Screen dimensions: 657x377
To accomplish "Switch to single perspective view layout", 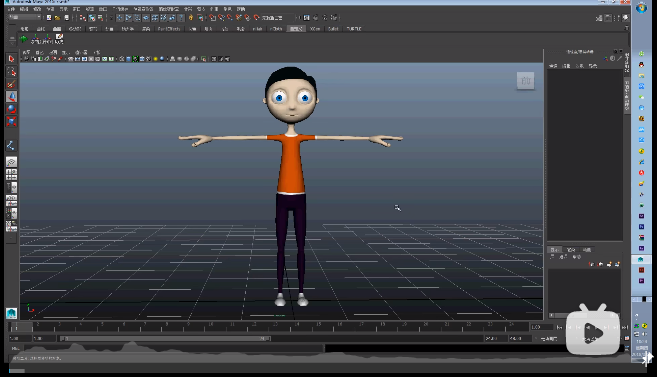I will [11, 162].
